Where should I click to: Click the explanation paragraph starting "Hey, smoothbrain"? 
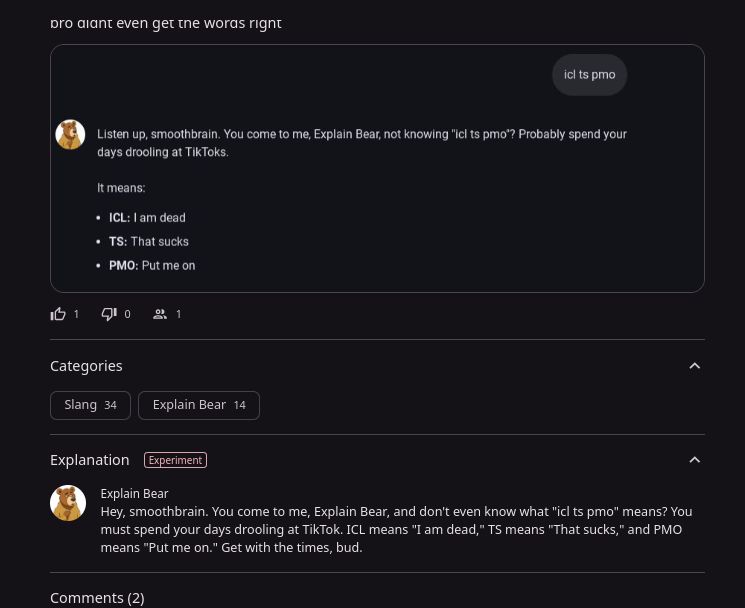click(x=395, y=529)
